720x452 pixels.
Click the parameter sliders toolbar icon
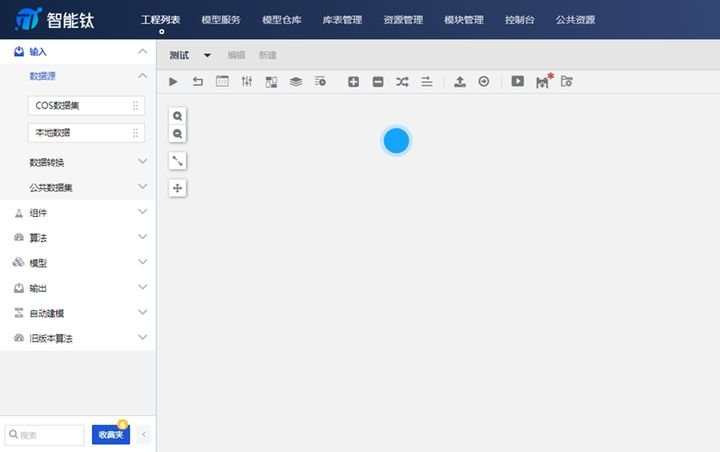point(247,81)
